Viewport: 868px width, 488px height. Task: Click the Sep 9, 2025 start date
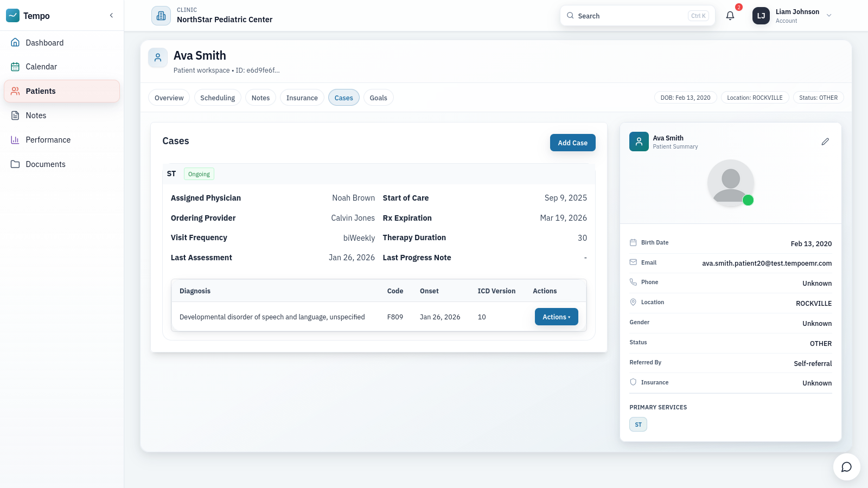[566, 198]
